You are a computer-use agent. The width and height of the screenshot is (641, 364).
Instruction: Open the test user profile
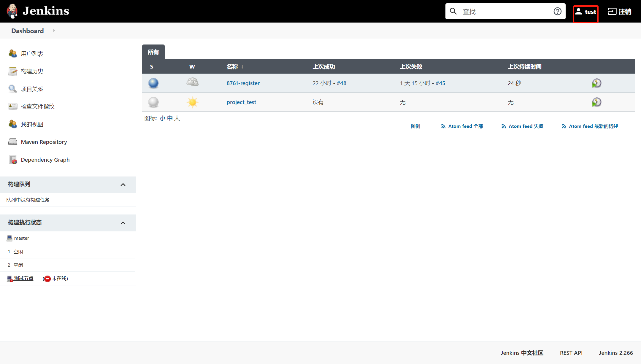pyautogui.click(x=585, y=11)
